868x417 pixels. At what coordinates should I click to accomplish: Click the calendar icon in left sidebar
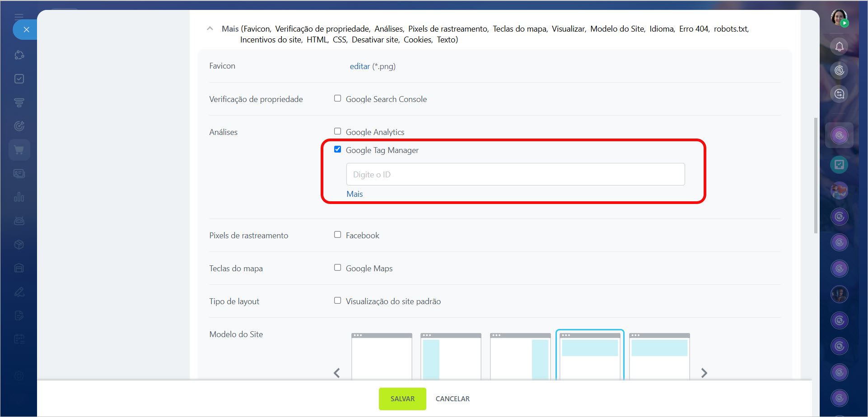pos(19,339)
